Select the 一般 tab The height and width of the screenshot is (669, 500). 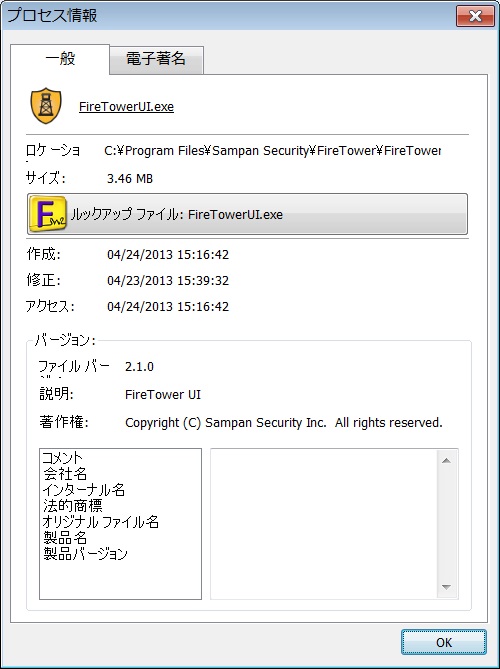pos(60,59)
